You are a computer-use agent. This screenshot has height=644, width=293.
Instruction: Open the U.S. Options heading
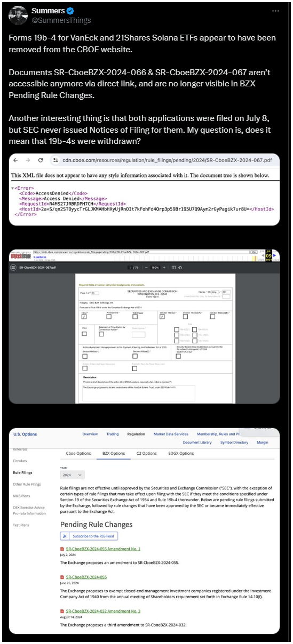(x=25, y=434)
